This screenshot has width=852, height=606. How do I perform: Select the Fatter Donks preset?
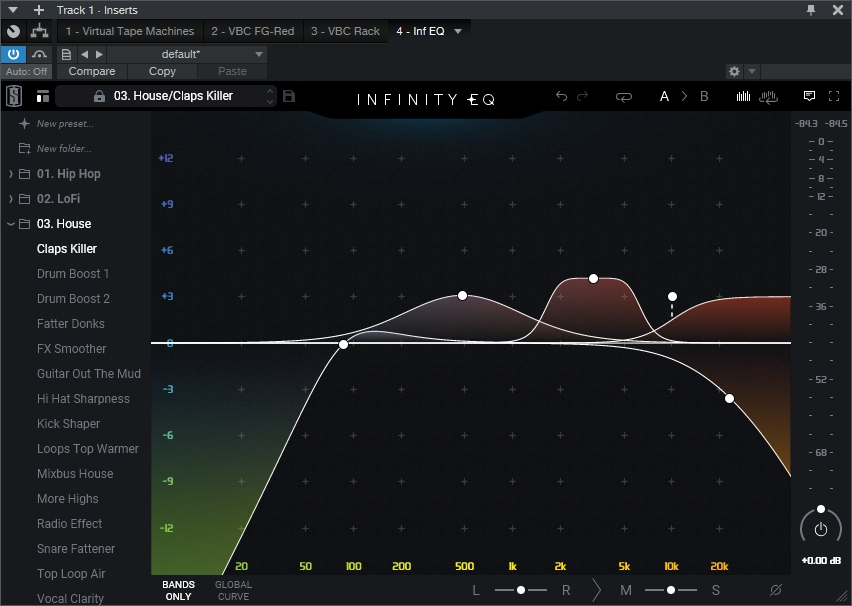coord(71,324)
